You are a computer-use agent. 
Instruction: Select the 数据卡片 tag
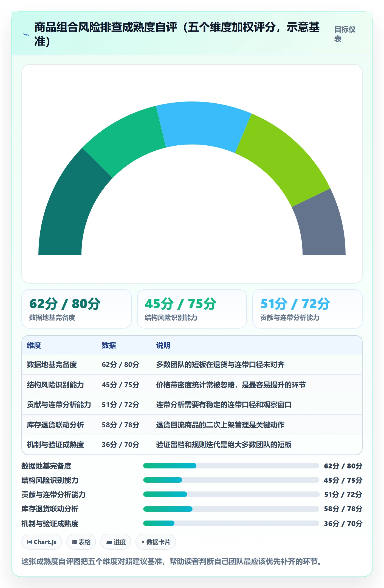coord(156,542)
